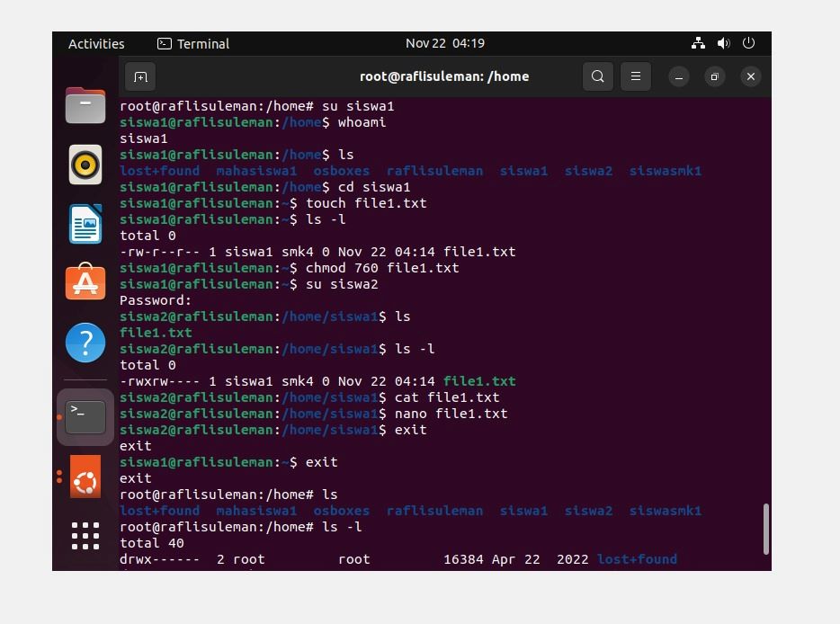Open the Files app in the dock
This screenshot has height=624, width=840.
[85, 105]
